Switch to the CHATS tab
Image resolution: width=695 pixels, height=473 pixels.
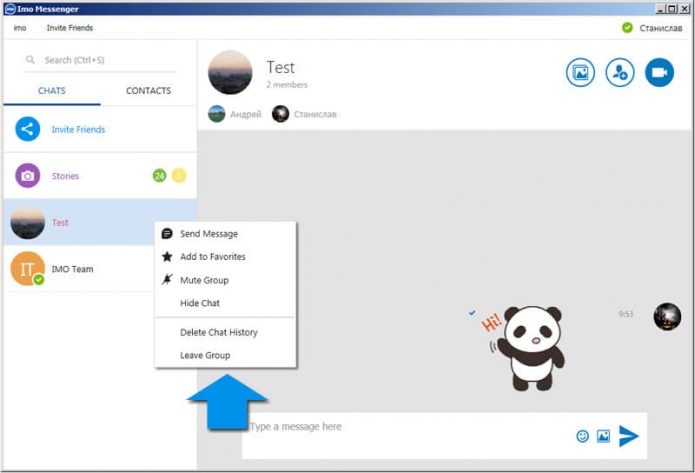52,91
